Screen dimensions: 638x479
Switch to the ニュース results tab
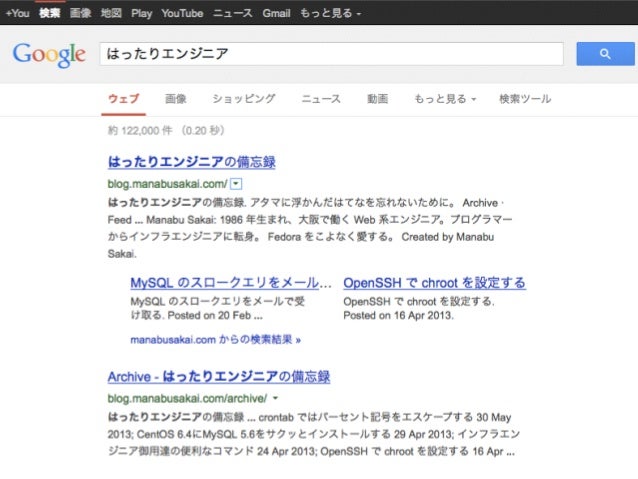[321, 99]
